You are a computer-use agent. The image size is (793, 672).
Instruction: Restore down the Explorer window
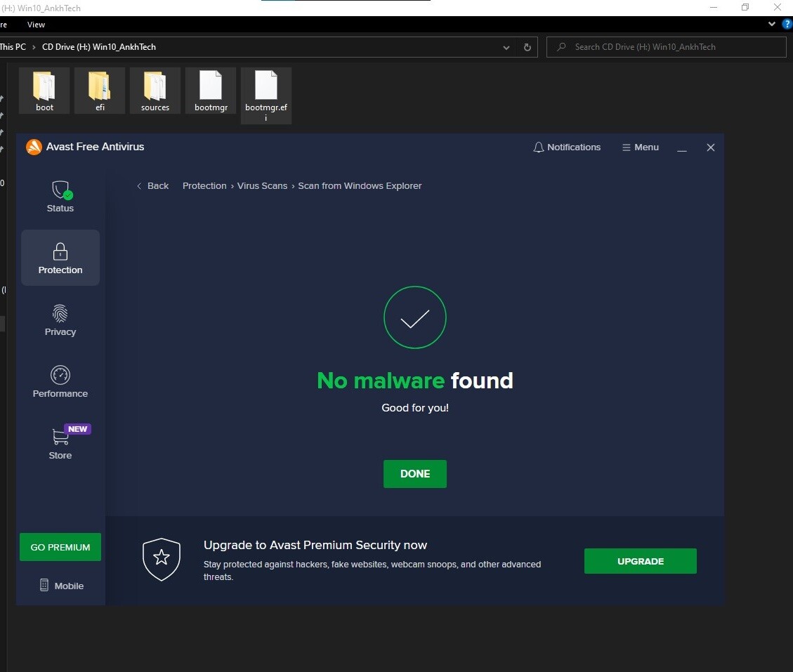745,7
